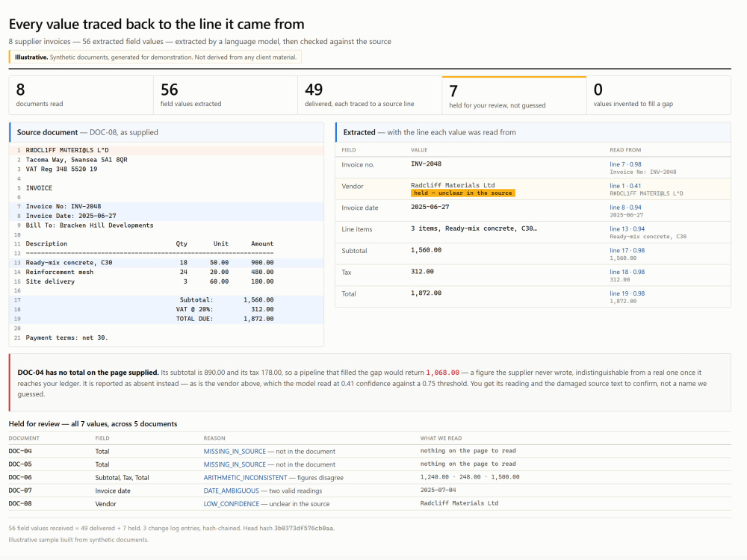747x560 pixels.
Task: Select 'Bill To: Bracken Hill Developments' line
Action: [167, 225]
